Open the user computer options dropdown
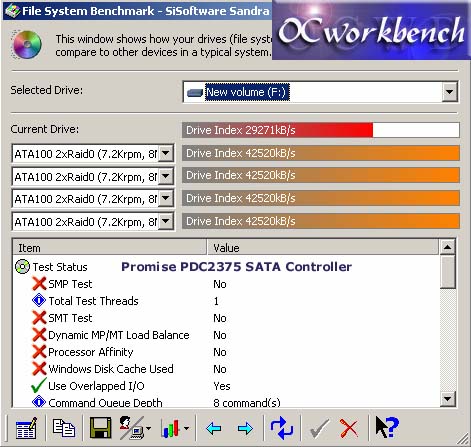471x447 pixels. pos(148,428)
